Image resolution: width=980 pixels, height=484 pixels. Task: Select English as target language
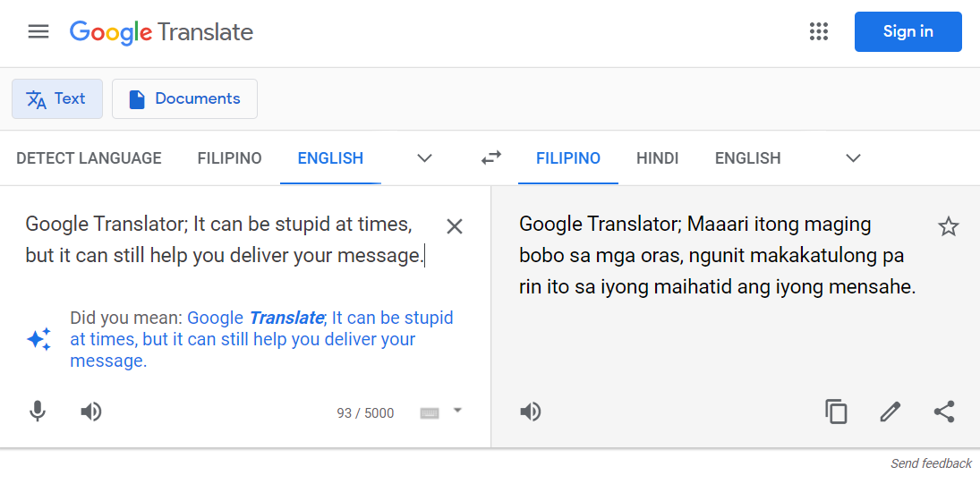click(747, 158)
